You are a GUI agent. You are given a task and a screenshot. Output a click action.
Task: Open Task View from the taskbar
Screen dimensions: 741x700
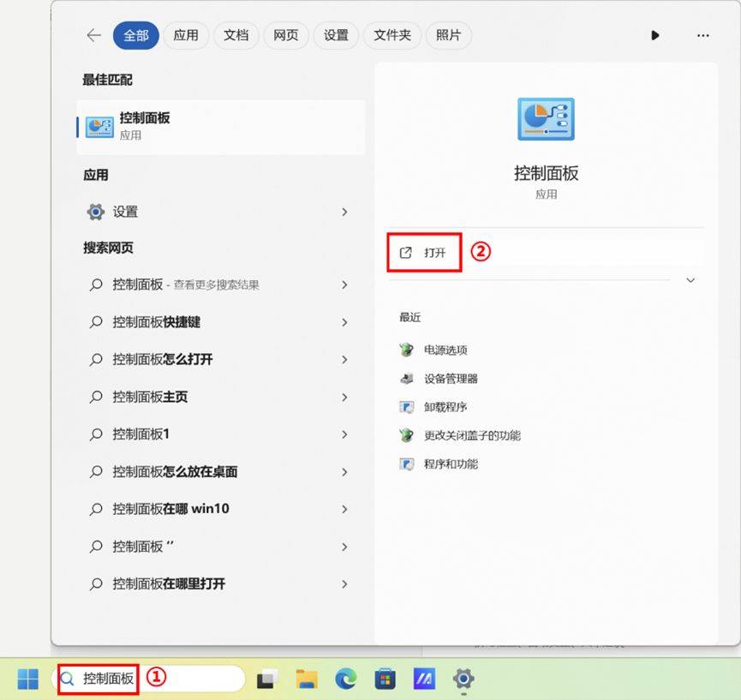pyautogui.click(x=267, y=679)
